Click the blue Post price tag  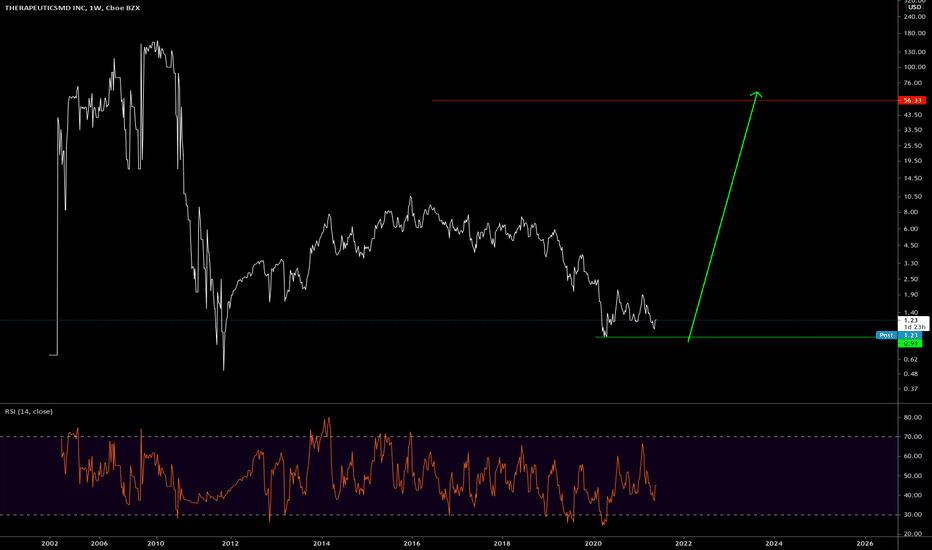(886, 335)
